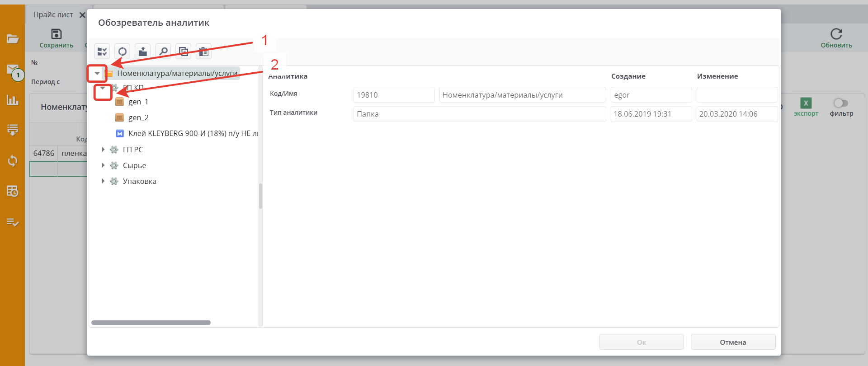The height and width of the screenshot is (366, 868).
Task: Click the Сохранить save icon
Action: point(57,34)
